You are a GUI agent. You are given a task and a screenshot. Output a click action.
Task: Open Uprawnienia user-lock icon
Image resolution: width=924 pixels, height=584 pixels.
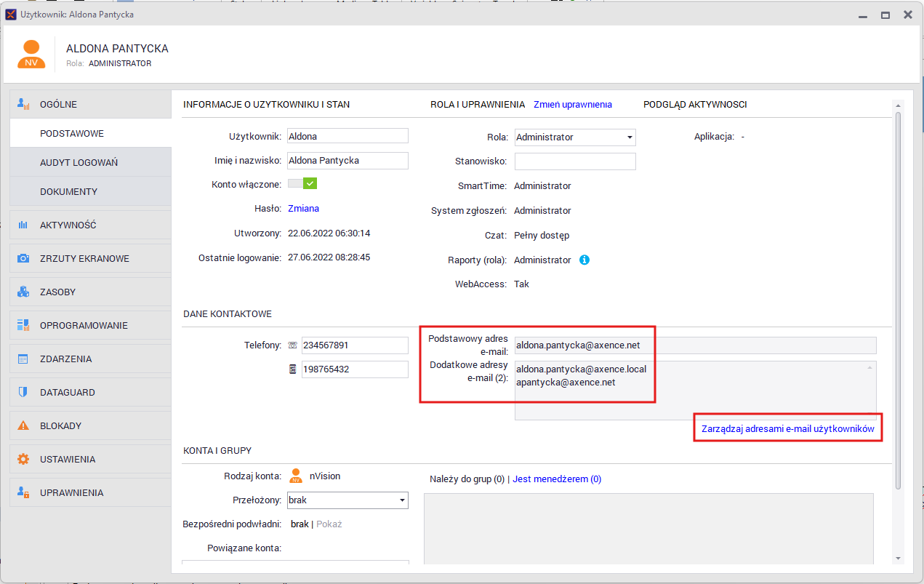pyautogui.click(x=23, y=493)
